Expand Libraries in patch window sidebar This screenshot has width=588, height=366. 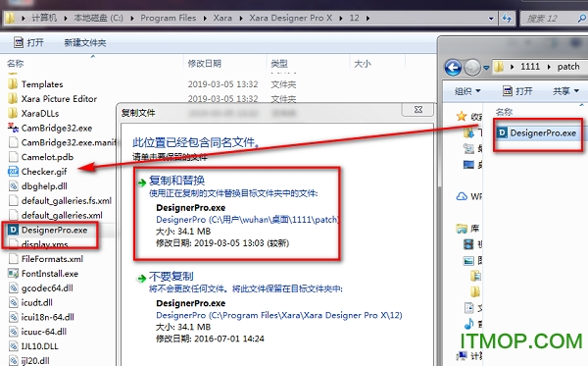468,229
